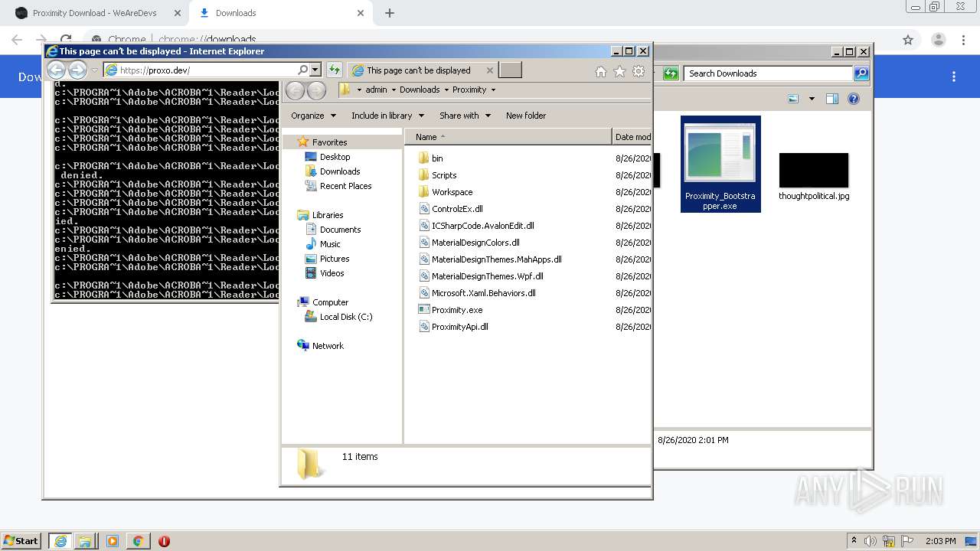
Task: Click the blank new tab button in IE
Action: (510, 70)
